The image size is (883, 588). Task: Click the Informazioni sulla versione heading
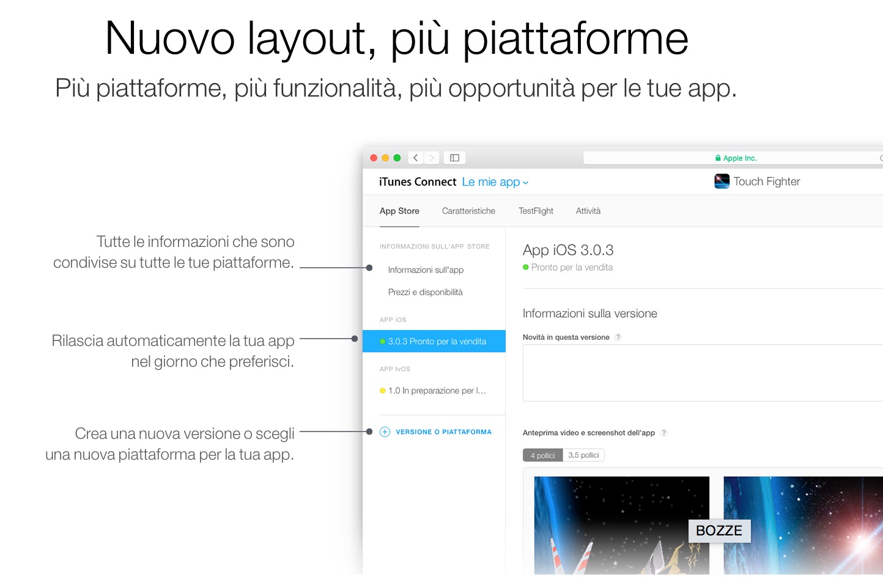click(590, 314)
